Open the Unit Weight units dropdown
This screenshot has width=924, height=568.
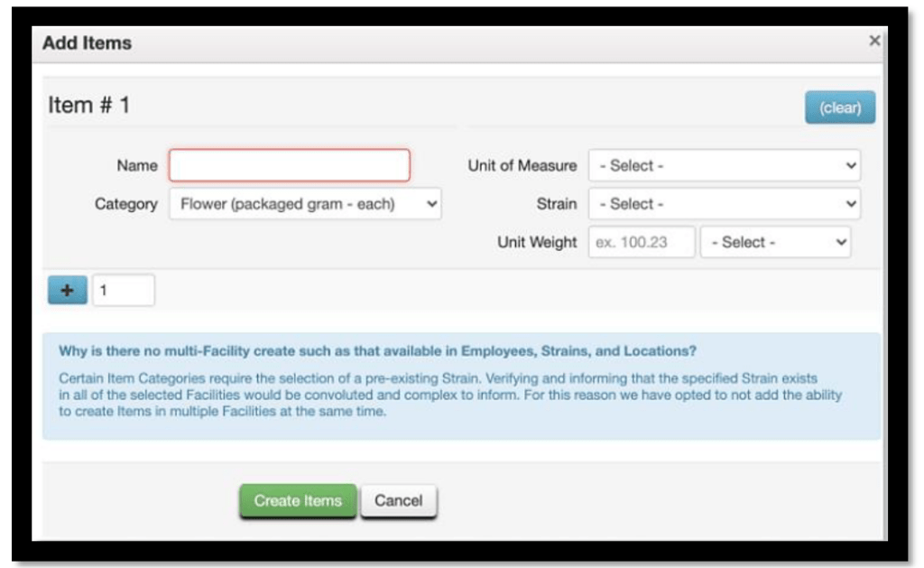(x=775, y=242)
